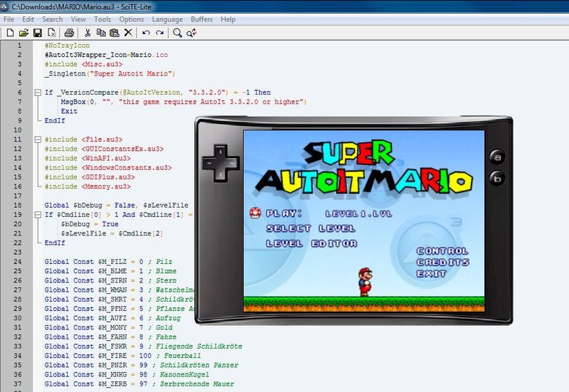Click the Undo arrow icon
Screen dimensions: 569x392
(147, 33)
